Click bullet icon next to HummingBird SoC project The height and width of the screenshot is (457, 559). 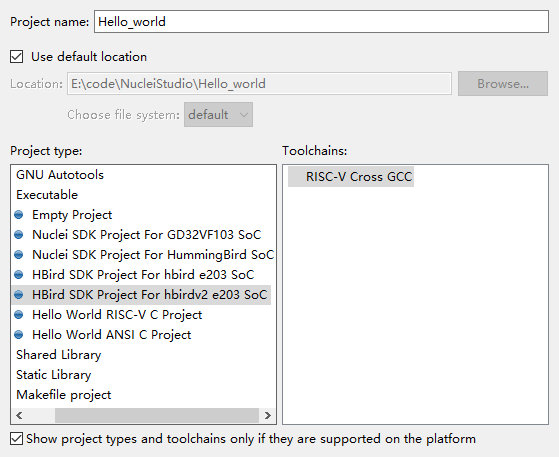click(19, 255)
